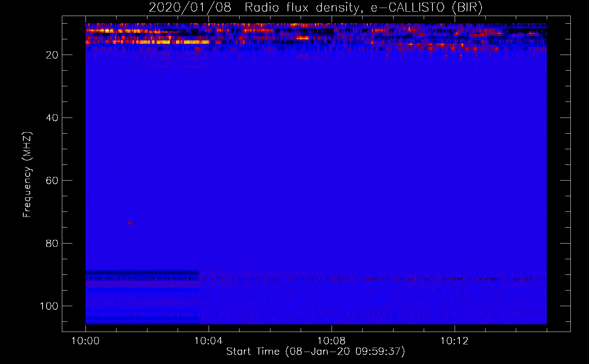
Task: Click the '100' frequency tick label
Action: tap(49, 306)
